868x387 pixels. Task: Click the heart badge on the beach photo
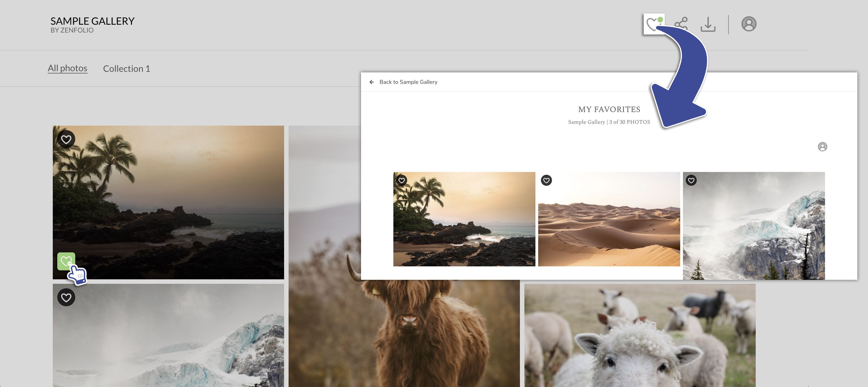66,139
